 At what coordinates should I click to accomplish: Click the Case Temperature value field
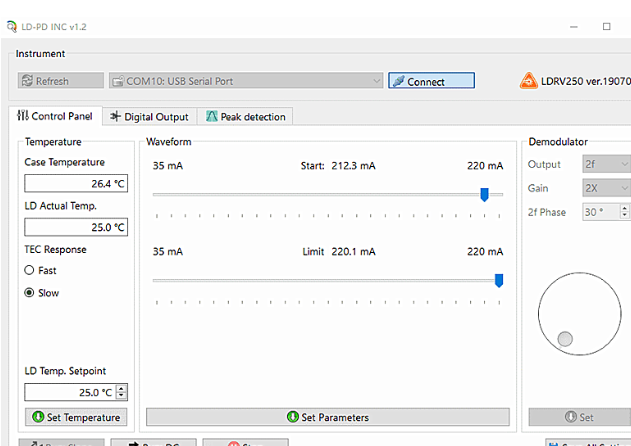coord(76,184)
